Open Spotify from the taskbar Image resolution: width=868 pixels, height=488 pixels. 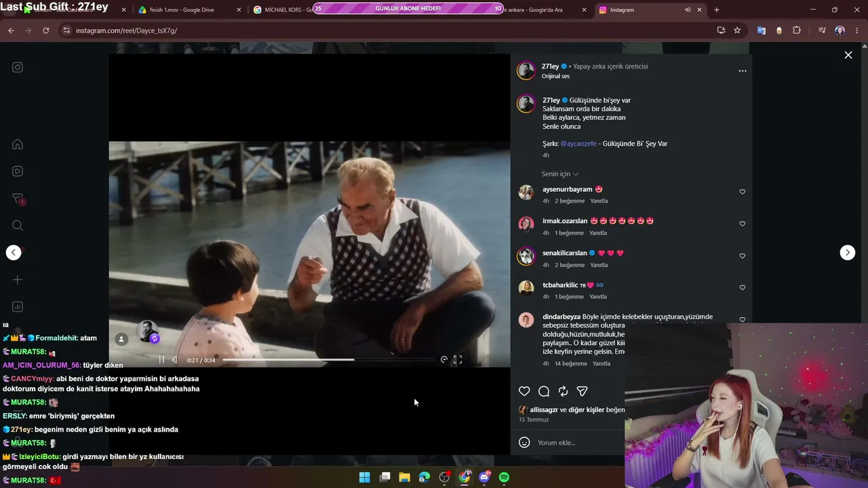pos(504,477)
